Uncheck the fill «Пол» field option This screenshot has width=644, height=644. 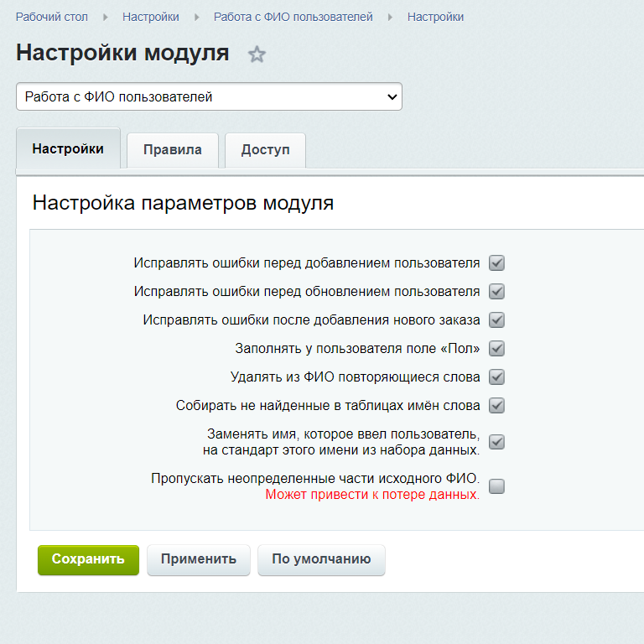[496, 349]
